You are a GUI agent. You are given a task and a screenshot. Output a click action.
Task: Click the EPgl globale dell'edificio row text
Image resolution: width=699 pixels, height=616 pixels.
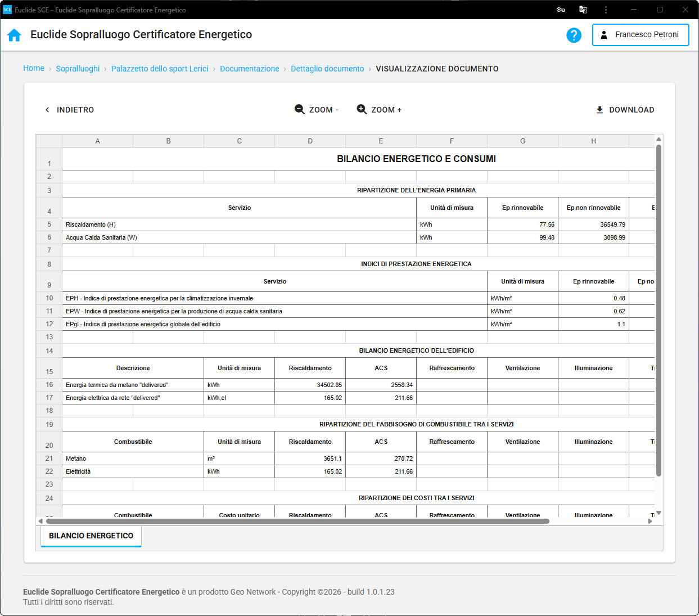(143, 324)
